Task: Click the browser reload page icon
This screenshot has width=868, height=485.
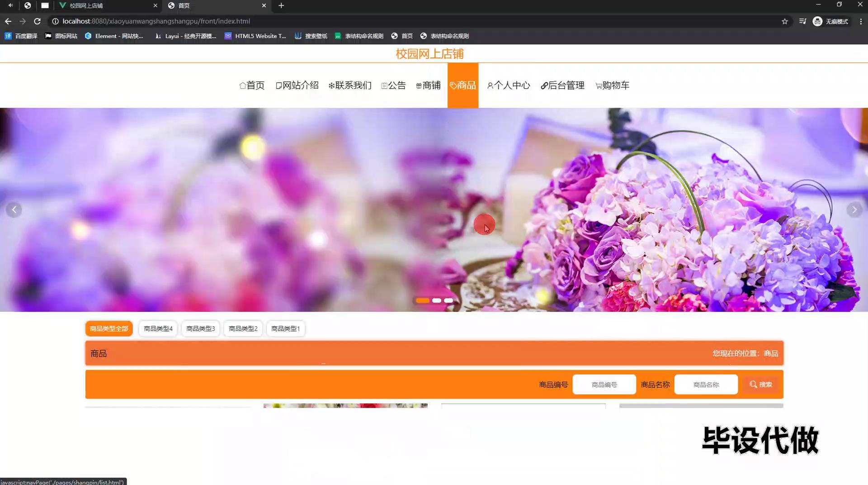Action: tap(38, 21)
